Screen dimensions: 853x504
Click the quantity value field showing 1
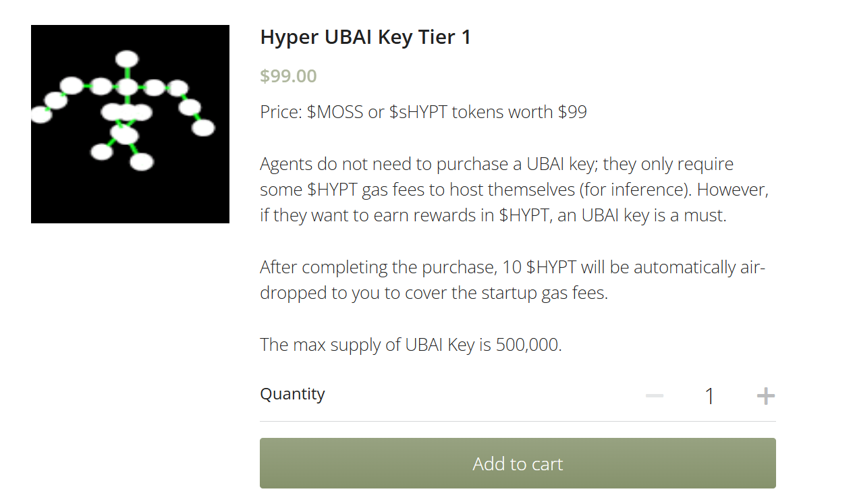(x=709, y=396)
